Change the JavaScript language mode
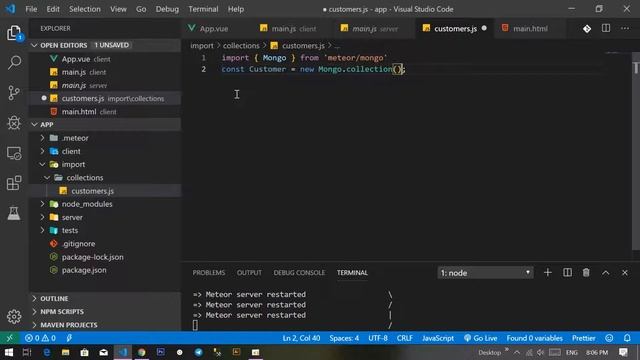 [x=438, y=338]
